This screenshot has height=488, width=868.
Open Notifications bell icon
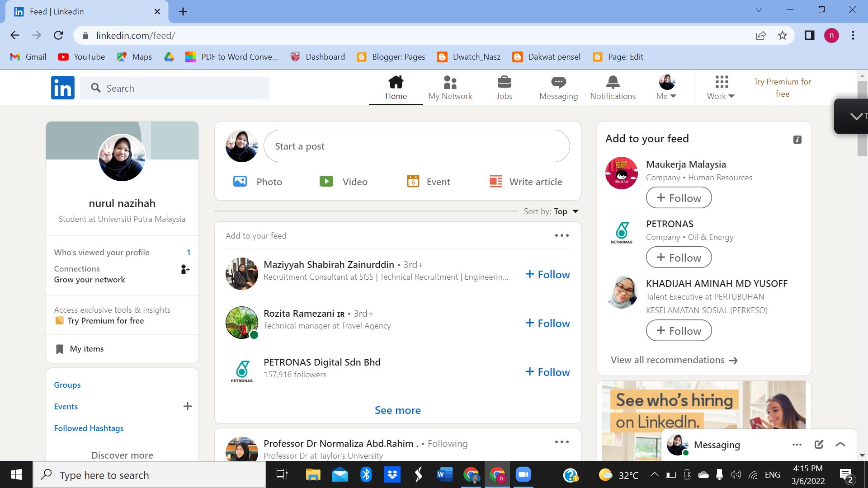(613, 83)
